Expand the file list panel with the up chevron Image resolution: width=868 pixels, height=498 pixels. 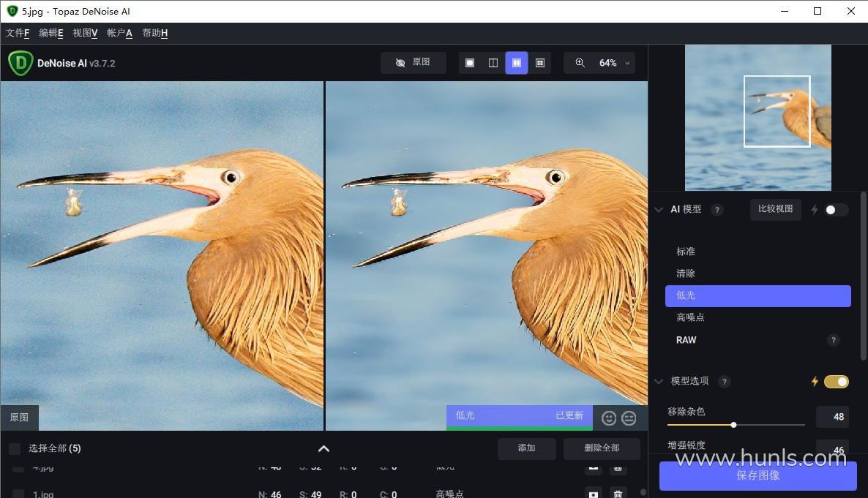click(x=323, y=448)
